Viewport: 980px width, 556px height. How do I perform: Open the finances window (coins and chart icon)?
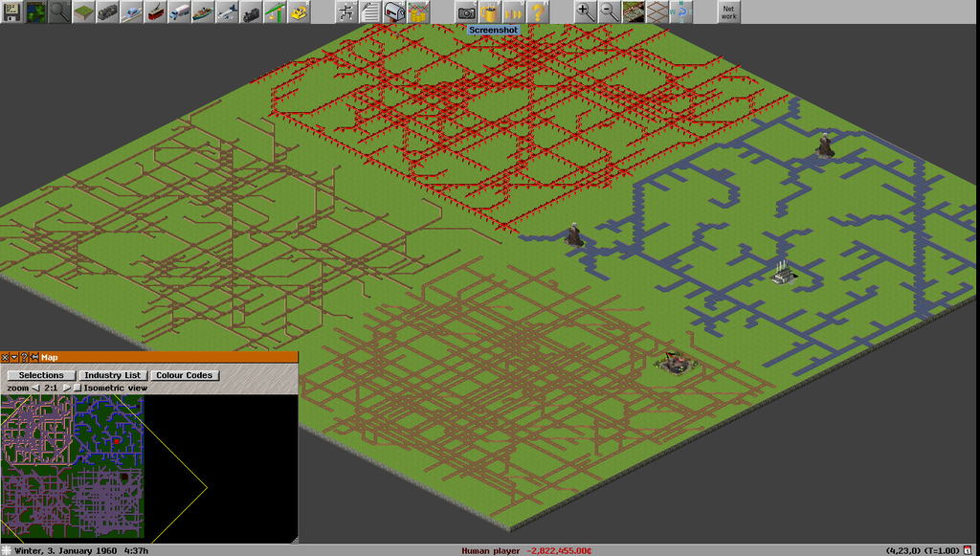click(x=418, y=11)
